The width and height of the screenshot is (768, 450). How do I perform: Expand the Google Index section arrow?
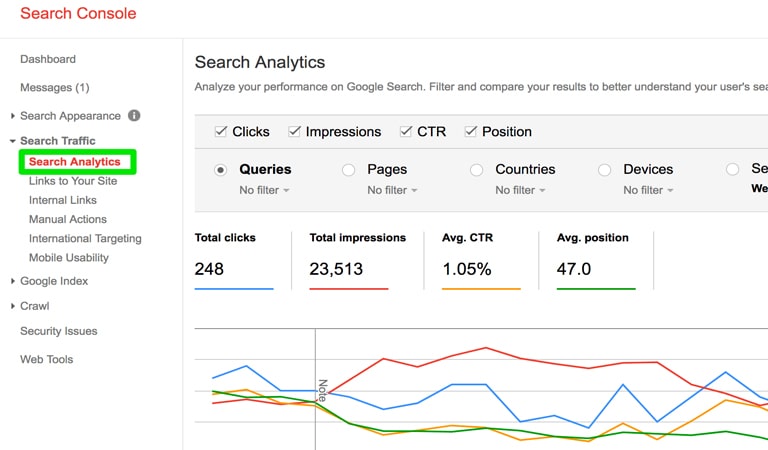(x=13, y=281)
